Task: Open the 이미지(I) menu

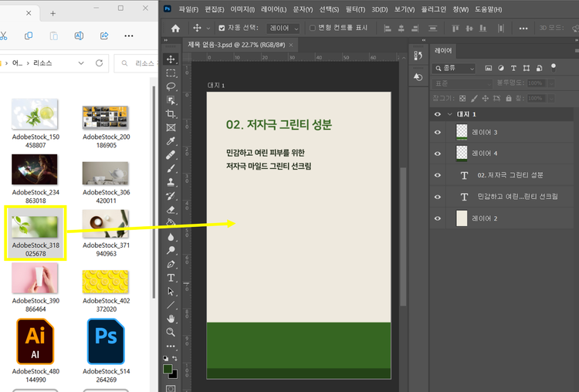Action: (x=242, y=9)
